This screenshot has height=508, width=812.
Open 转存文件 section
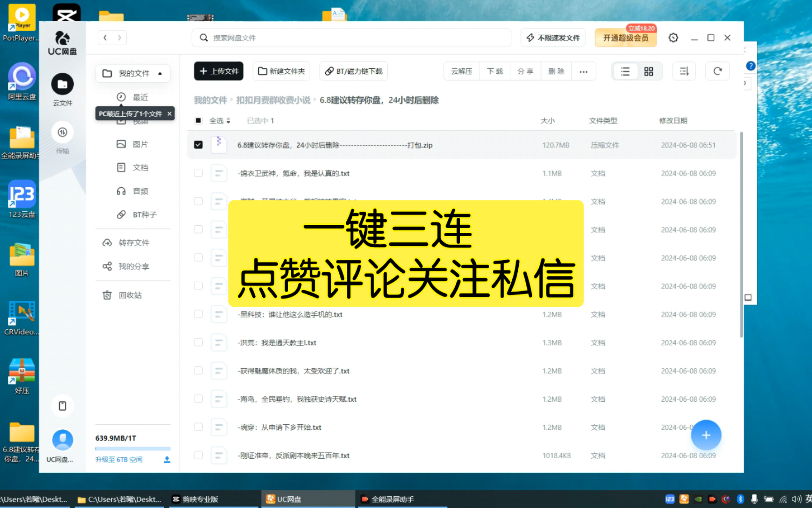126,243
